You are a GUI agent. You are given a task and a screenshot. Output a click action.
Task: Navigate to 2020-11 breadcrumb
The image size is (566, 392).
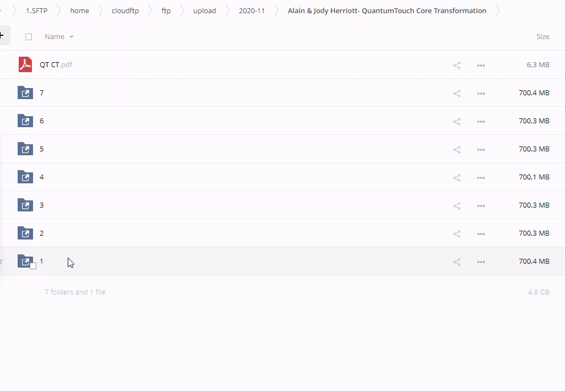(x=252, y=11)
